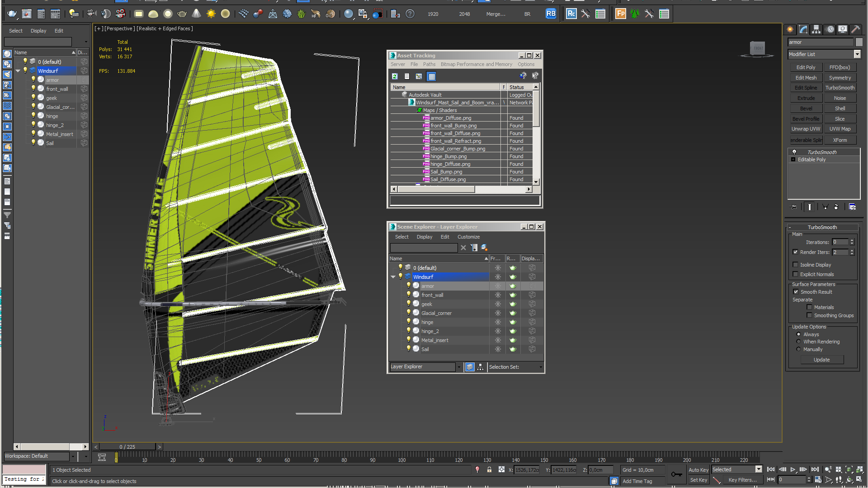
Task: Click the Asset Tracking horizontal scrollbar
Action: [x=436, y=189]
